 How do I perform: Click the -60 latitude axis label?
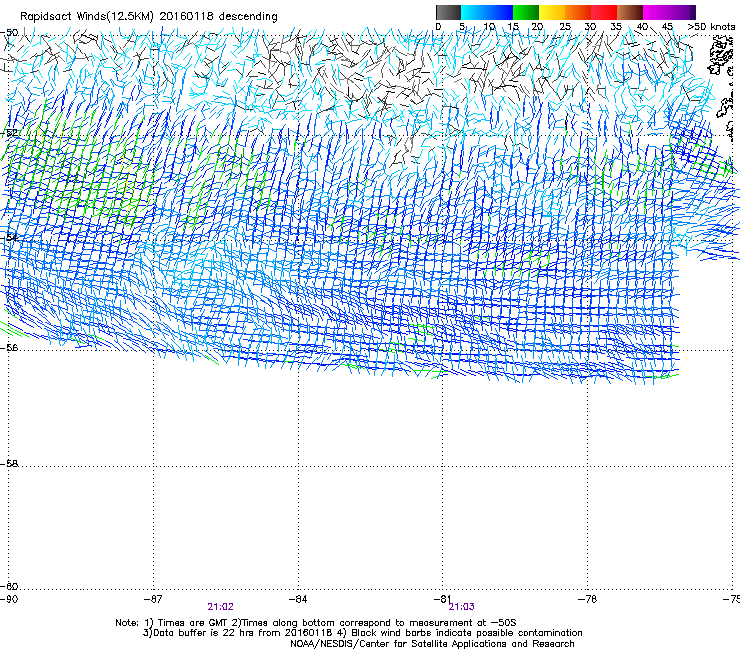[9, 587]
